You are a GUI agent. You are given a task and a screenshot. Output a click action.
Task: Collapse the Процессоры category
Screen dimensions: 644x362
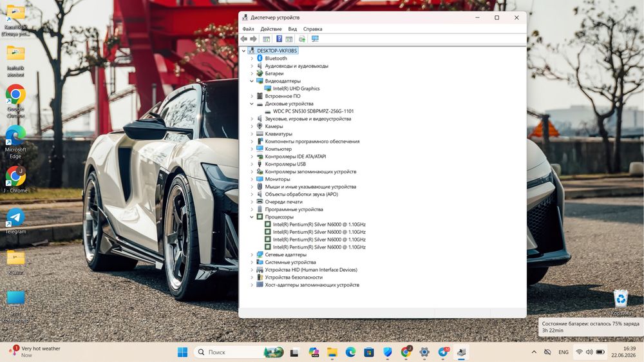coord(252,217)
